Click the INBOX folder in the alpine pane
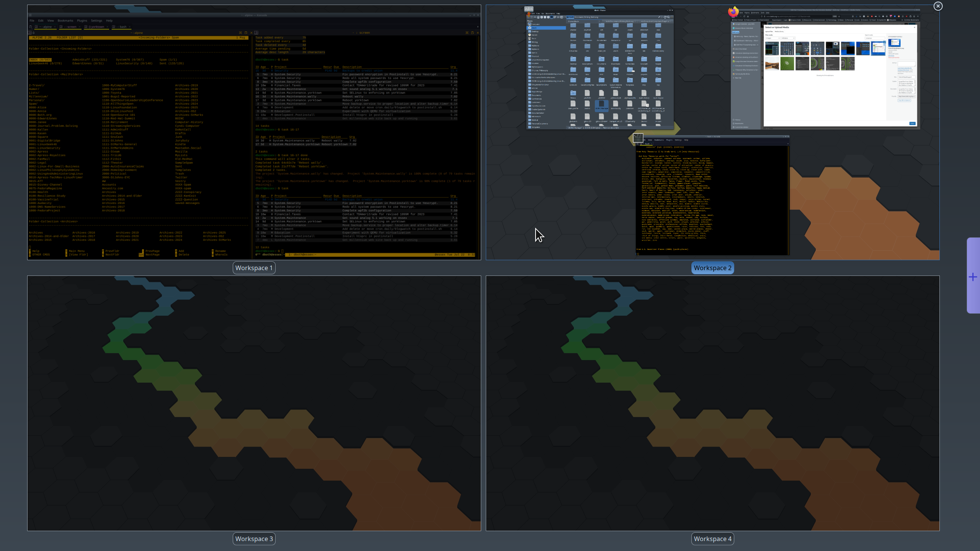Viewport: 980px width, 551px height. [40, 60]
